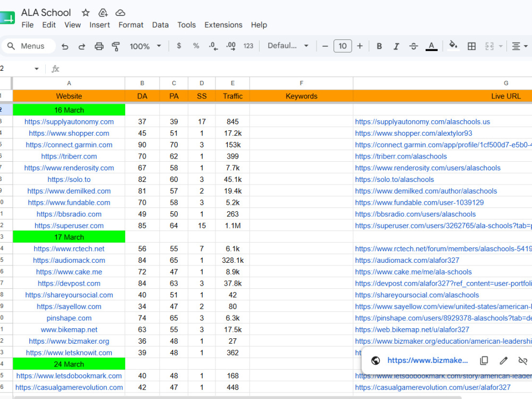Select the Keywords header cell
This screenshot has height=399, width=532.
pyautogui.click(x=301, y=96)
